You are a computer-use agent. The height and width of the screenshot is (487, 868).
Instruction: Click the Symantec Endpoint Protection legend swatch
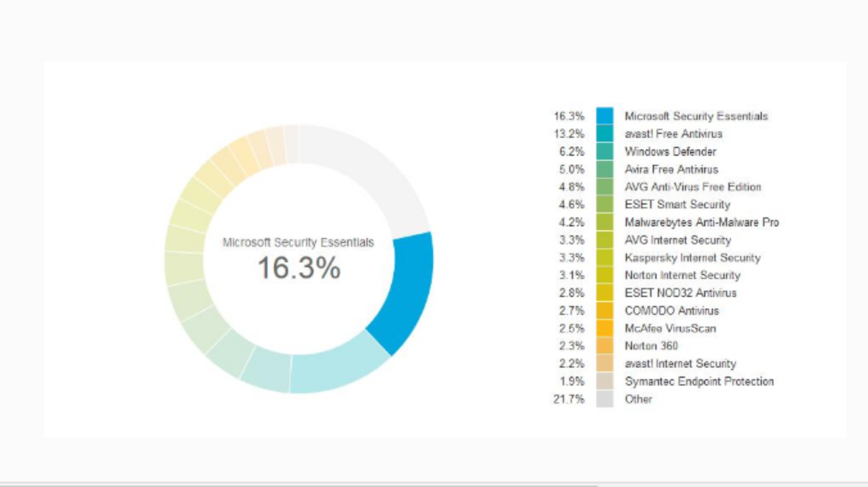pos(604,382)
